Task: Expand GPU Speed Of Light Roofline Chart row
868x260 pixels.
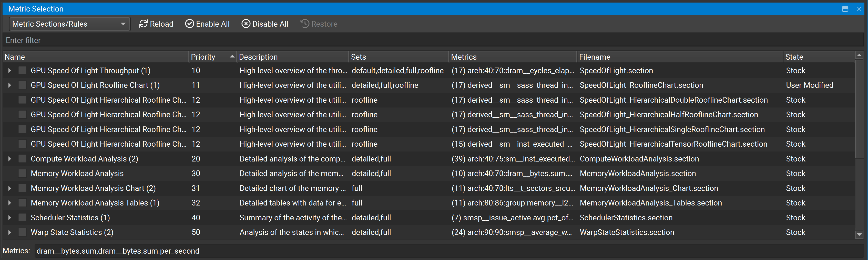Action: (x=9, y=85)
